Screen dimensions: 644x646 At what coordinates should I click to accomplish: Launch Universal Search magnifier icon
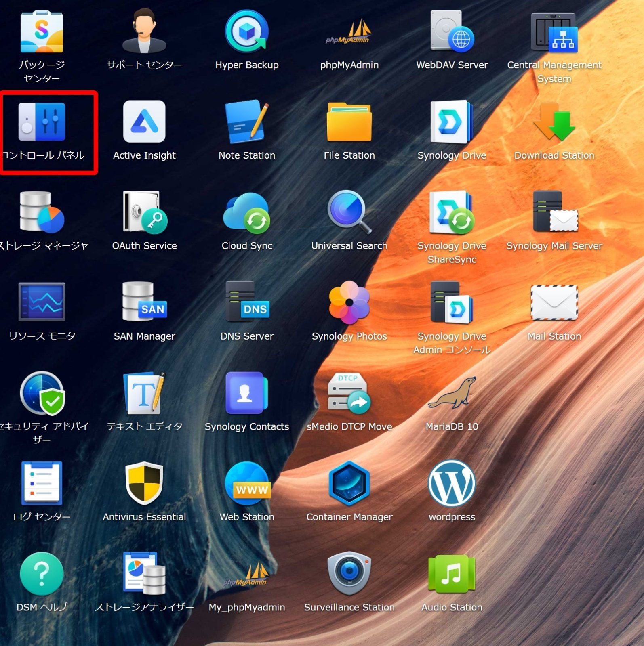tap(349, 212)
